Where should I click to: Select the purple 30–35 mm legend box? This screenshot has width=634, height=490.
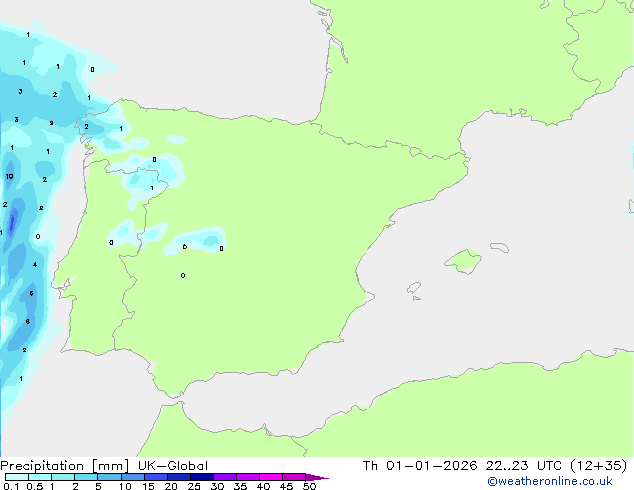225,477
